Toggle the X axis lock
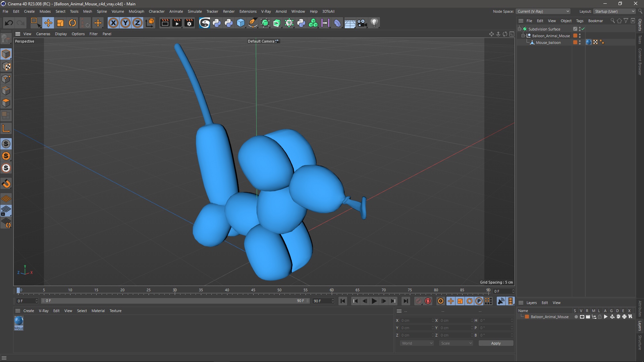The height and width of the screenshot is (362, 644). [x=113, y=23]
